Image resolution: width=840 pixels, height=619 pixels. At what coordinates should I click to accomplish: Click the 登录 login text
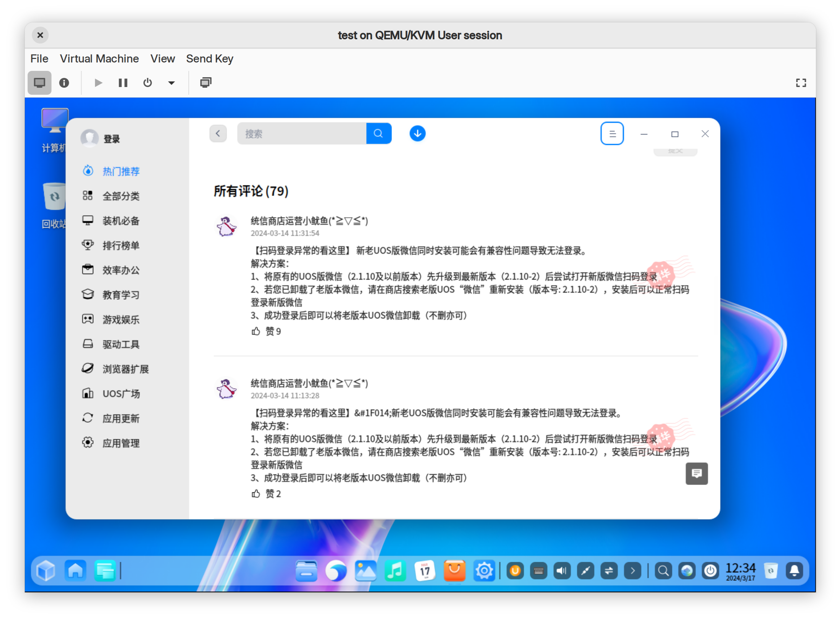coord(112,139)
